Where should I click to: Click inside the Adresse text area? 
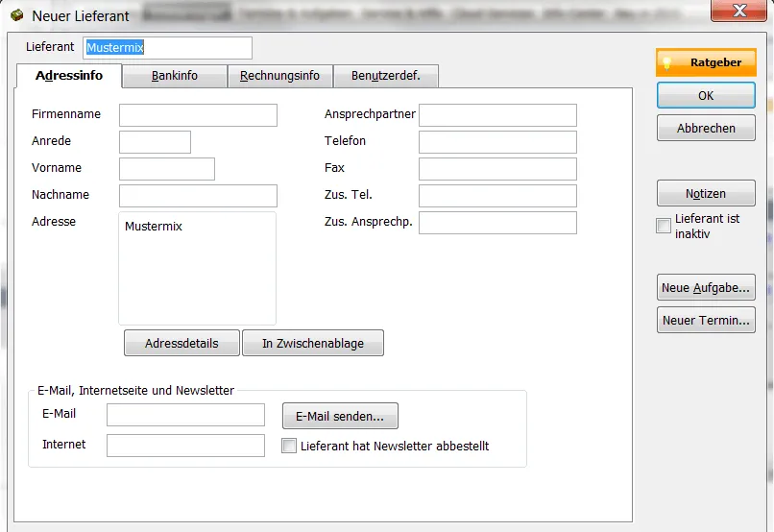198,268
